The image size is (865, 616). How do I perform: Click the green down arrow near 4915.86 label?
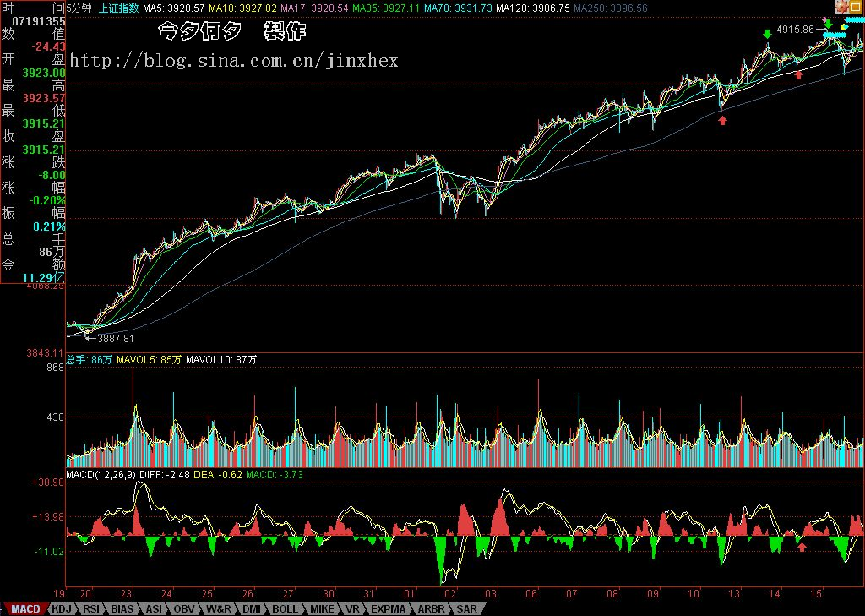point(767,34)
